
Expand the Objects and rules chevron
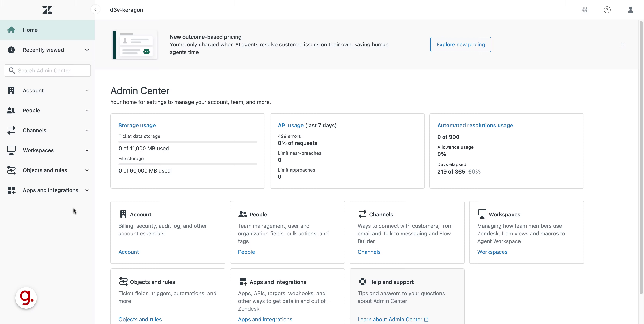click(x=87, y=170)
